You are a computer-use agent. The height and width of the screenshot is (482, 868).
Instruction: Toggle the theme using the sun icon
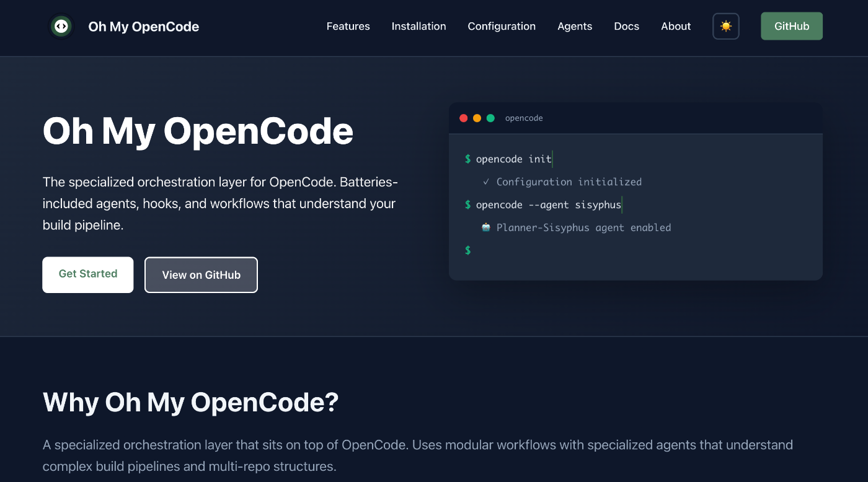[x=725, y=26]
